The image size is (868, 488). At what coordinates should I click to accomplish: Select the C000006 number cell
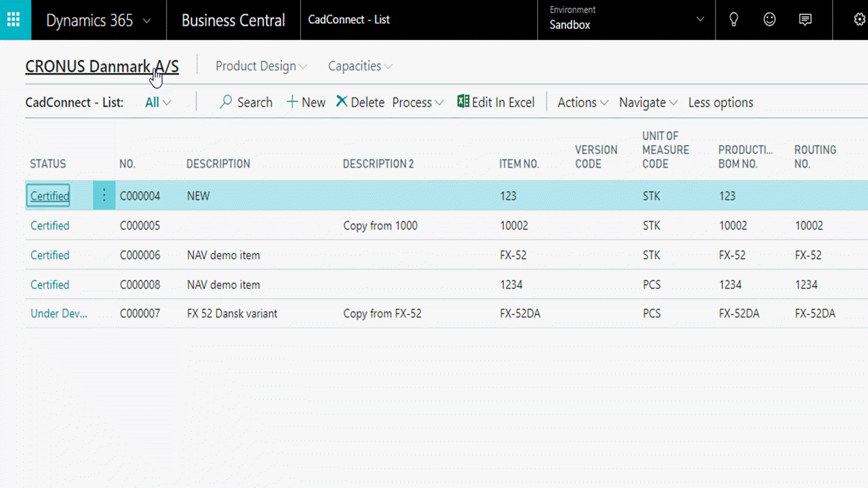pyautogui.click(x=140, y=256)
